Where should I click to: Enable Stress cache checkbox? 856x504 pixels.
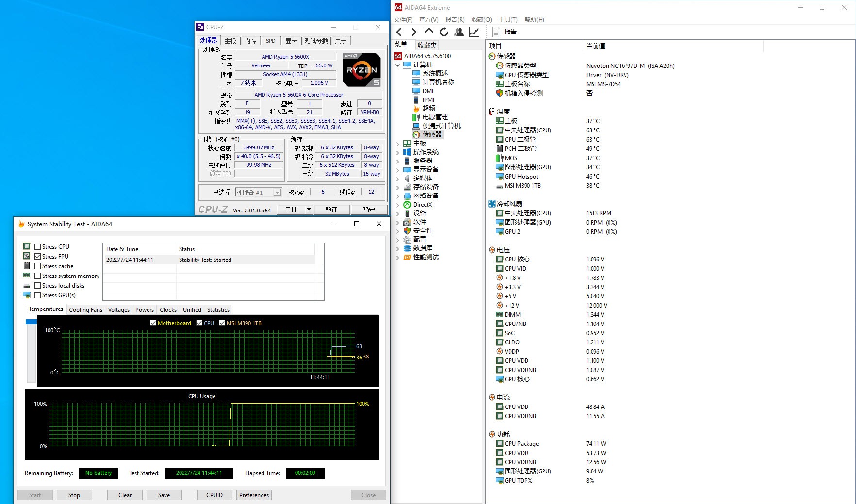pos(37,266)
